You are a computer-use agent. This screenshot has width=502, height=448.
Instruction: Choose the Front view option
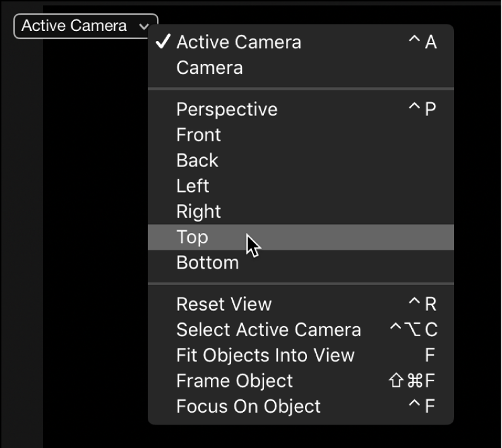[x=199, y=135]
